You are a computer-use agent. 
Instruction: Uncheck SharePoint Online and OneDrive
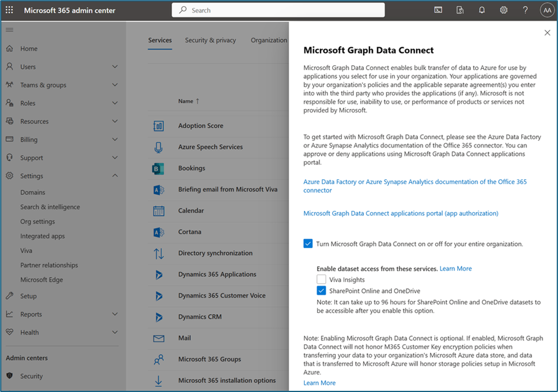click(x=321, y=291)
